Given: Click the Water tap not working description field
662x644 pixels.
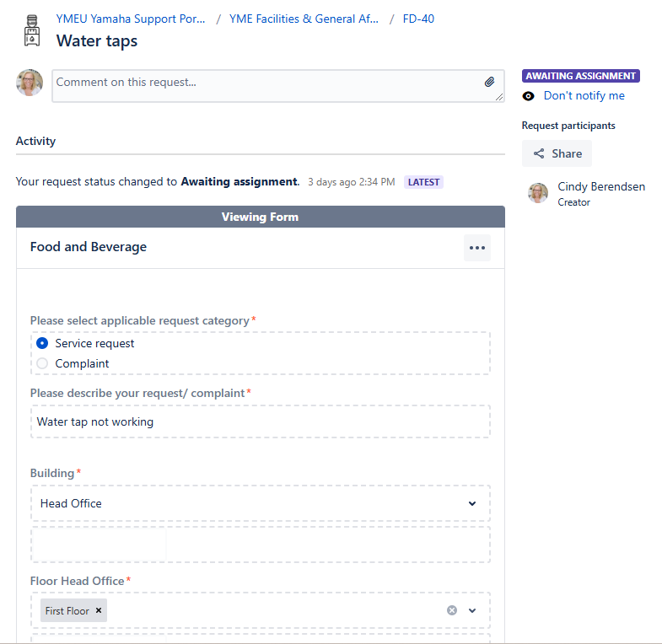Looking at the screenshot, I should (x=260, y=421).
